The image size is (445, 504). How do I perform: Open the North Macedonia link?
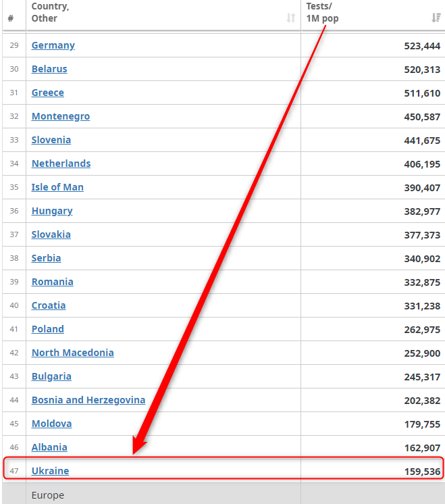point(73,353)
